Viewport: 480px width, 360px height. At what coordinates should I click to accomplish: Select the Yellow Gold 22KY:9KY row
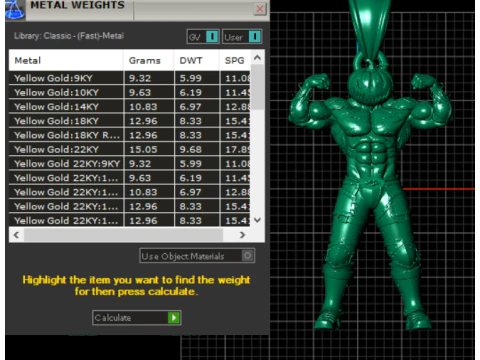pos(129,164)
